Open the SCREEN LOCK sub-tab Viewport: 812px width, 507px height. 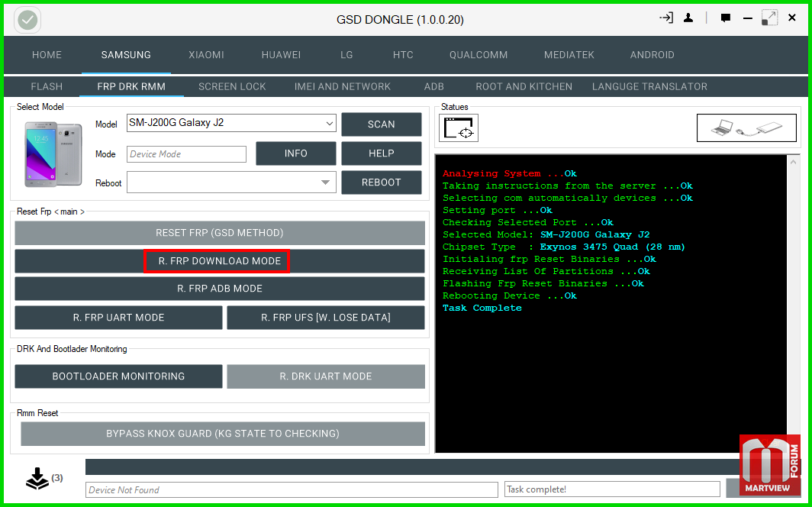pos(232,86)
